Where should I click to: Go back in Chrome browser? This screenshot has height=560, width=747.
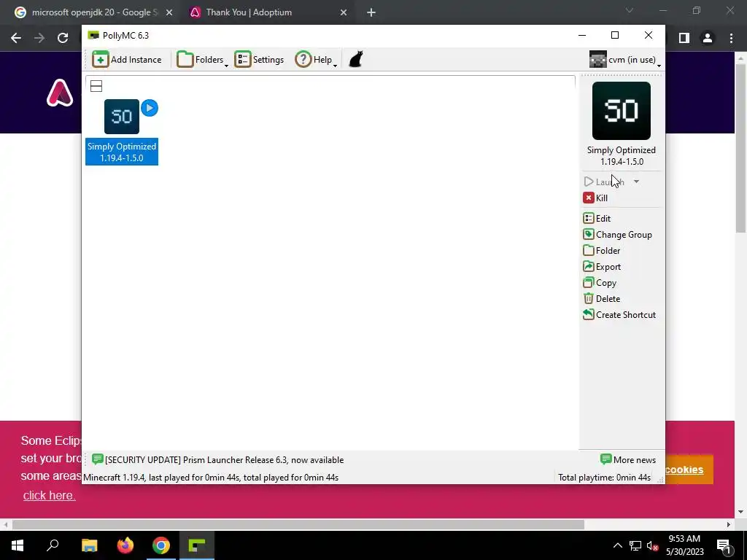click(16, 38)
